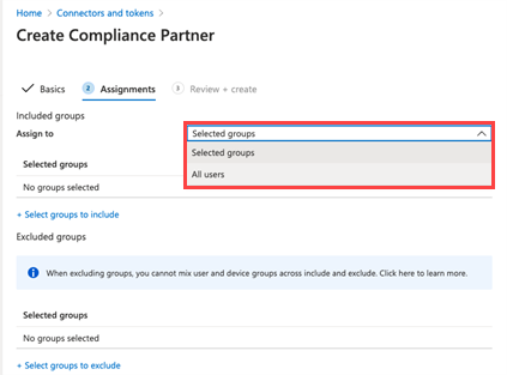
Task: Click chevron after Connectors and tokens
Action: click(x=161, y=13)
